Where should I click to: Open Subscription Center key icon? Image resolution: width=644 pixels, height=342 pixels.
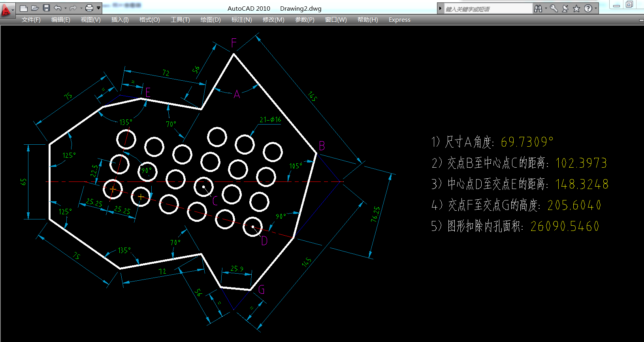pos(554,8)
